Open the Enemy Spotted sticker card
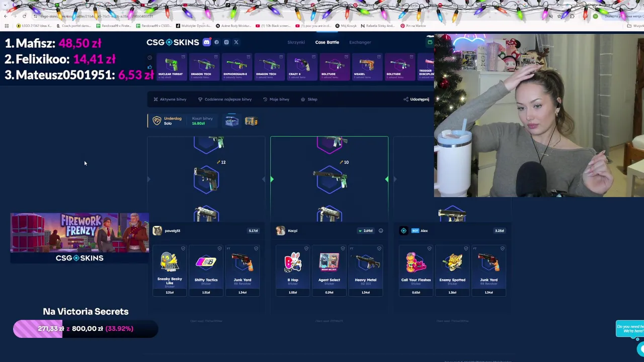Image resolution: width=644 pixels, height=362 pixels. (452, 270)
